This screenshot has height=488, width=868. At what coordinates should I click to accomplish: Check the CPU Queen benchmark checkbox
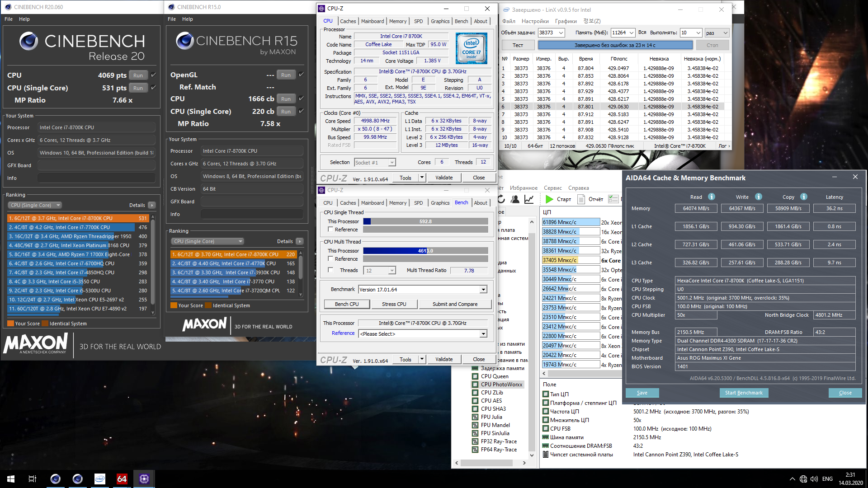pyautogui.click(x=475, y=376)
